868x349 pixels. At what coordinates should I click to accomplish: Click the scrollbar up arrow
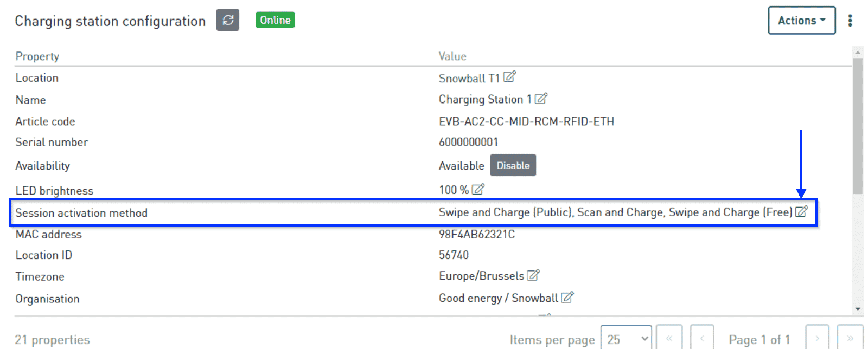pos(858,53)
